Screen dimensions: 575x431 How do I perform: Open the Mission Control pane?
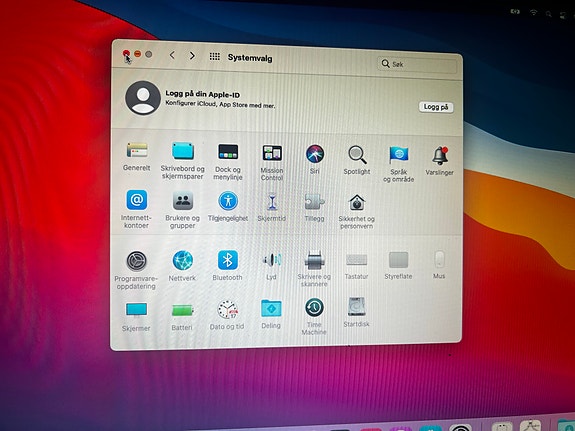pyautogui.click(x=272, y=153)
